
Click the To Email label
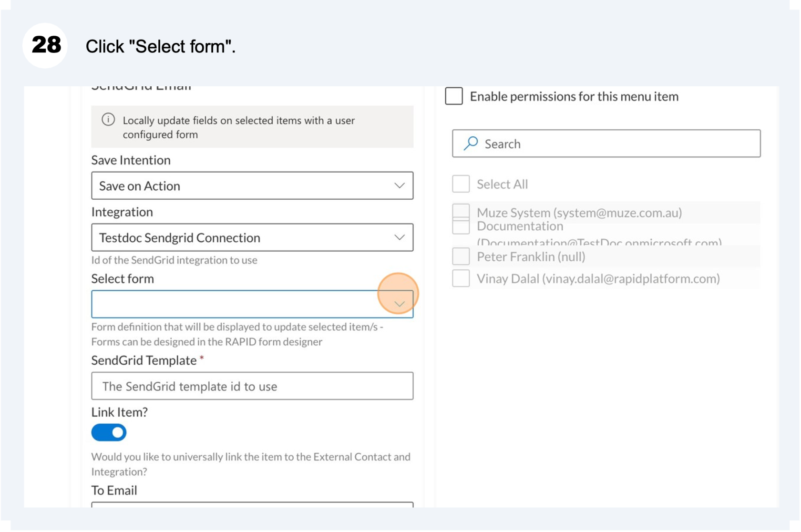[x=114, y=491]
